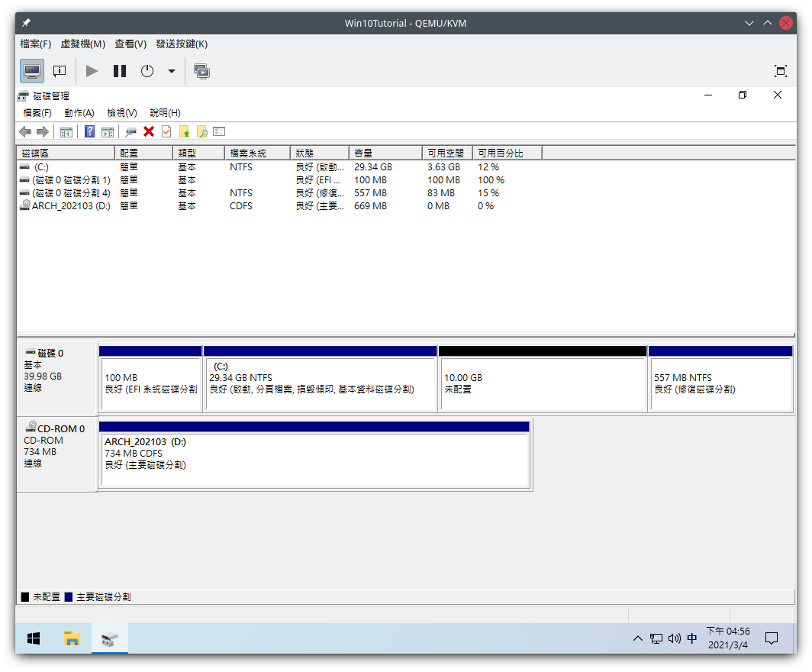812x672 pixels.
Task: Click the 3.63 GB free space cell
Action: 444,166
